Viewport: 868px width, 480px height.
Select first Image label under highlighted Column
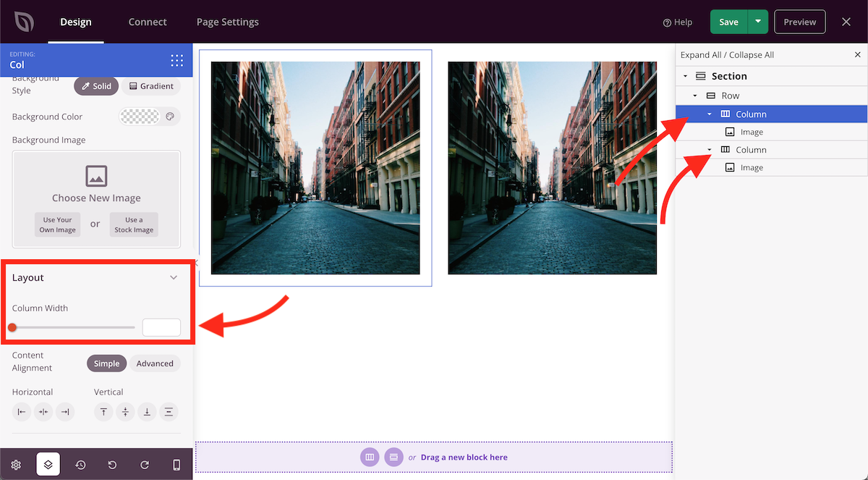click(x=752, y=132)
